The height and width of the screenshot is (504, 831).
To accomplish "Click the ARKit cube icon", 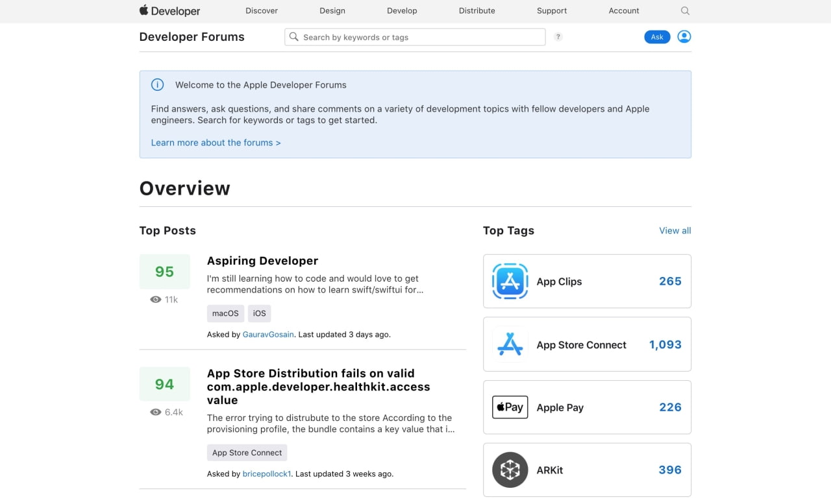I will click(x=510, y=470).
